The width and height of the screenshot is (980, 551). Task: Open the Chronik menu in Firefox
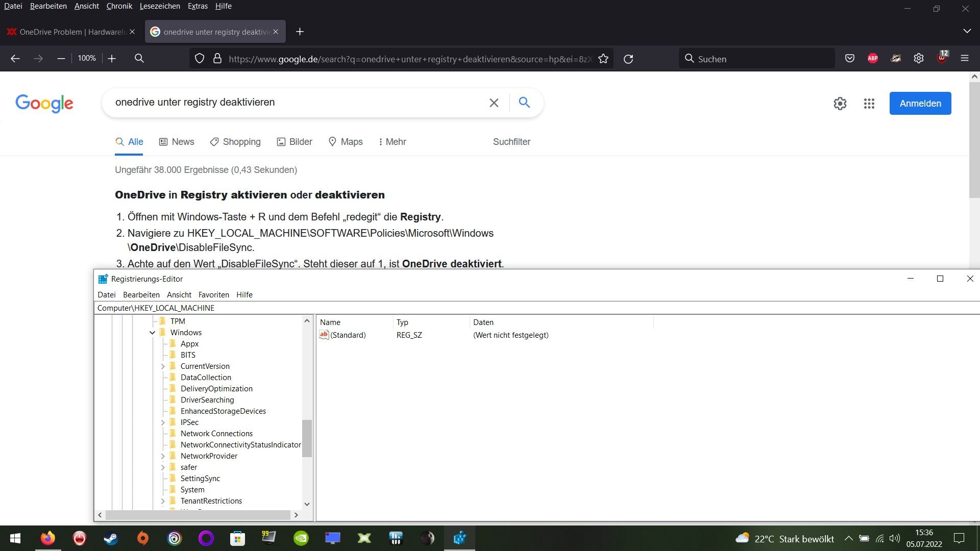(x=119, y=6)
